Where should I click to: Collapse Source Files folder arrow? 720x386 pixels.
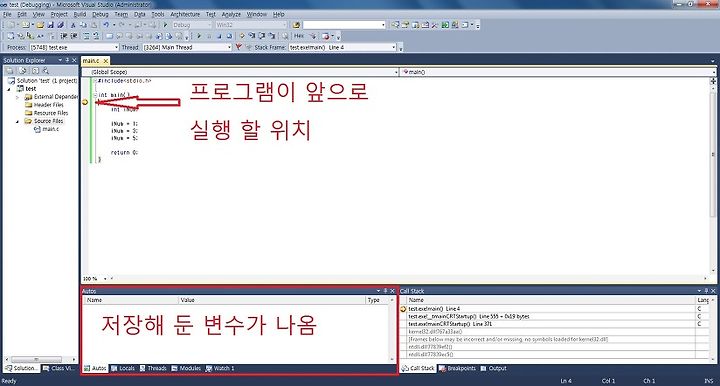[17, 121]
